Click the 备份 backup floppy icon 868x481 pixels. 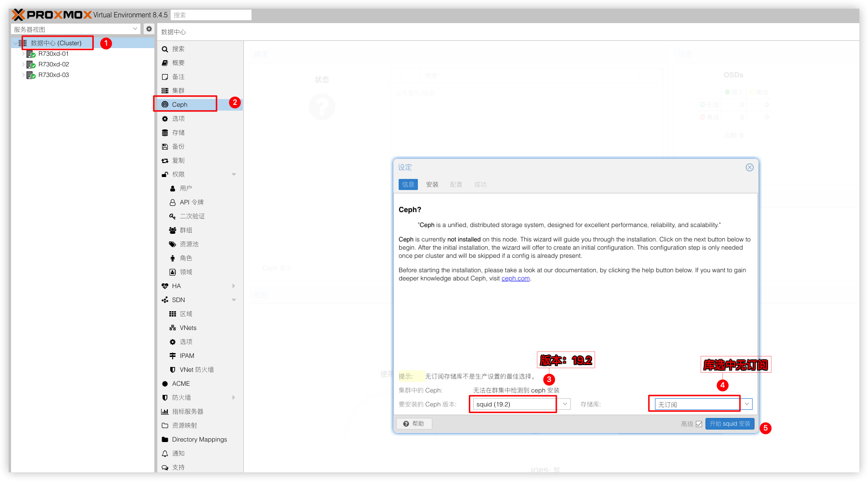point(165,147)
